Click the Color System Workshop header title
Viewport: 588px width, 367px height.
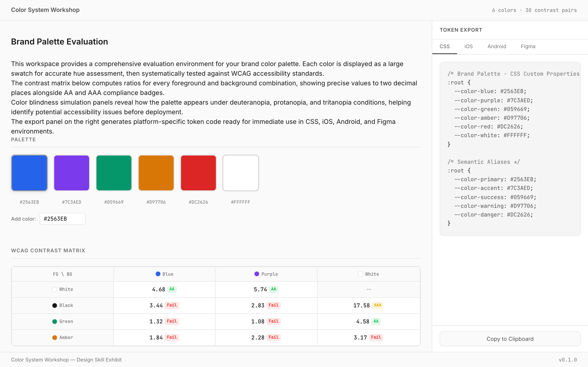[x=45, y=10]
